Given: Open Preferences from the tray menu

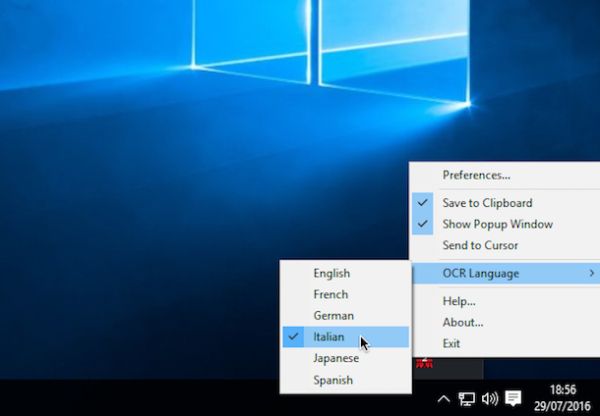Looking at the screenshot, I should tap(506, 175).
